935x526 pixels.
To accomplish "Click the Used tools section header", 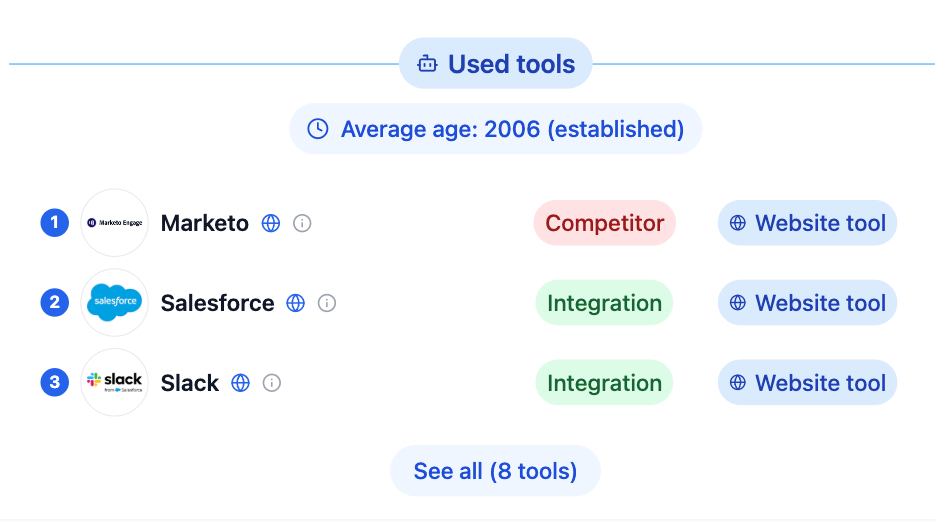I will pyautogui.click(x=496, y=64).
